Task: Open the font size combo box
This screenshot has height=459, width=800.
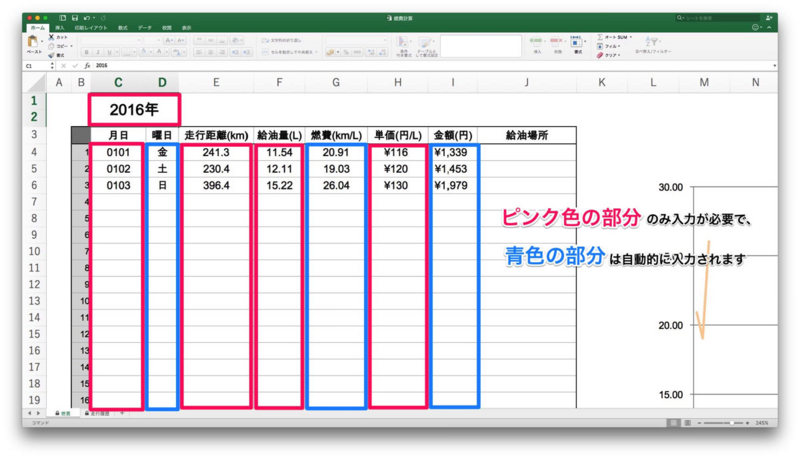Action: 153,40
